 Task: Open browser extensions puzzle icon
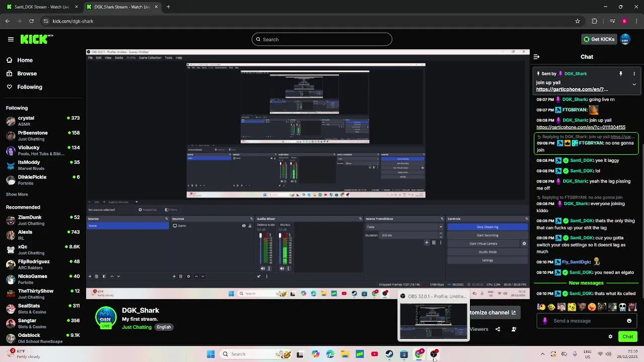click(x=594, y=21)
